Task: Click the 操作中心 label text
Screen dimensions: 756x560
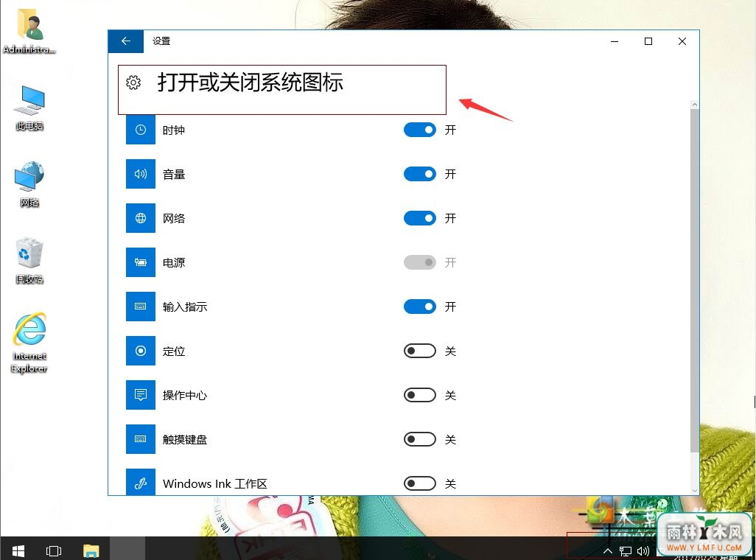Action: coord(185,396)
